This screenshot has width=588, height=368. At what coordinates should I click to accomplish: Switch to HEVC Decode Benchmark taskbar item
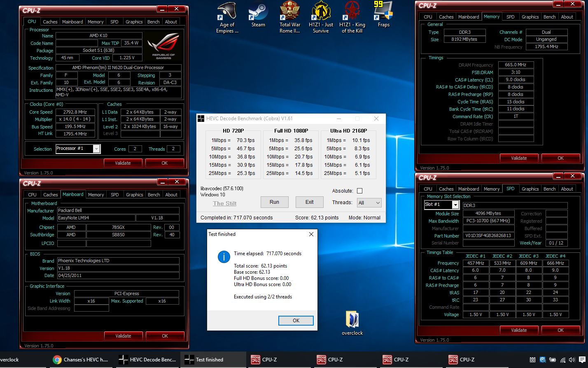(x=147, y=359)
